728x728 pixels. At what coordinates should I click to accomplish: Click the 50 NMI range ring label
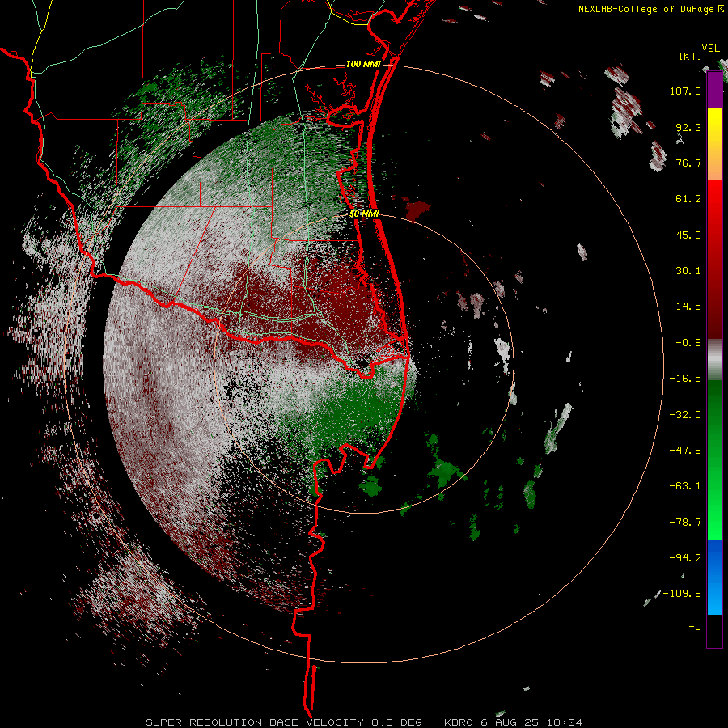point(365,214)
